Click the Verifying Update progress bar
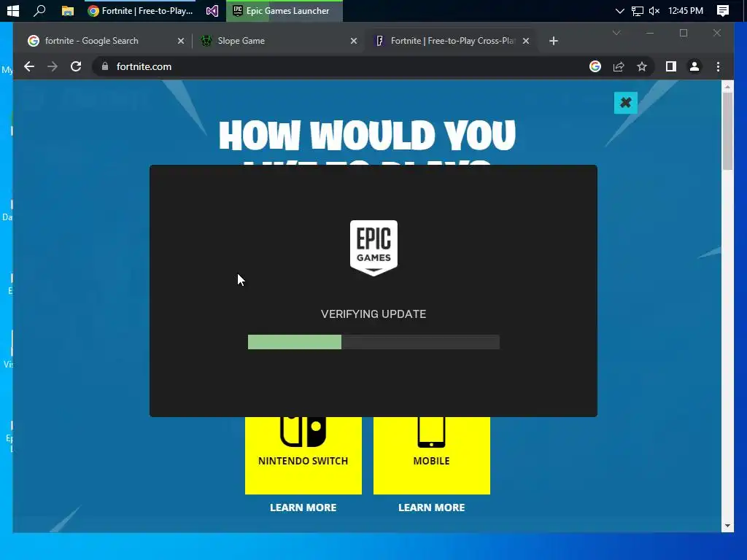747x560 pixels. [x=373, y=342]
